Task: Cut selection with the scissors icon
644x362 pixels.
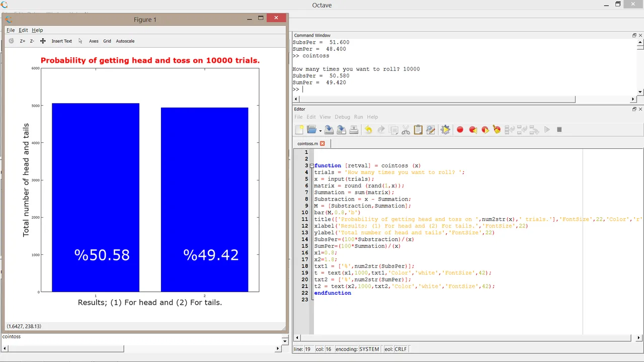Action: tap(406, 130)
